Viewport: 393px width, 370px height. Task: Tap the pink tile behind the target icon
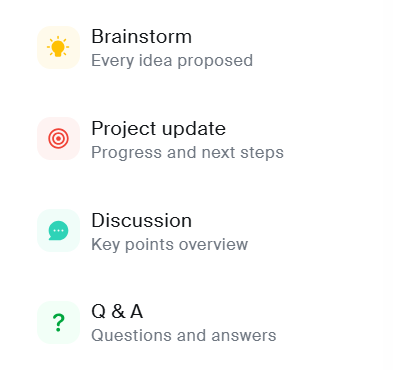pyautogui.click(x=58, y=138)
